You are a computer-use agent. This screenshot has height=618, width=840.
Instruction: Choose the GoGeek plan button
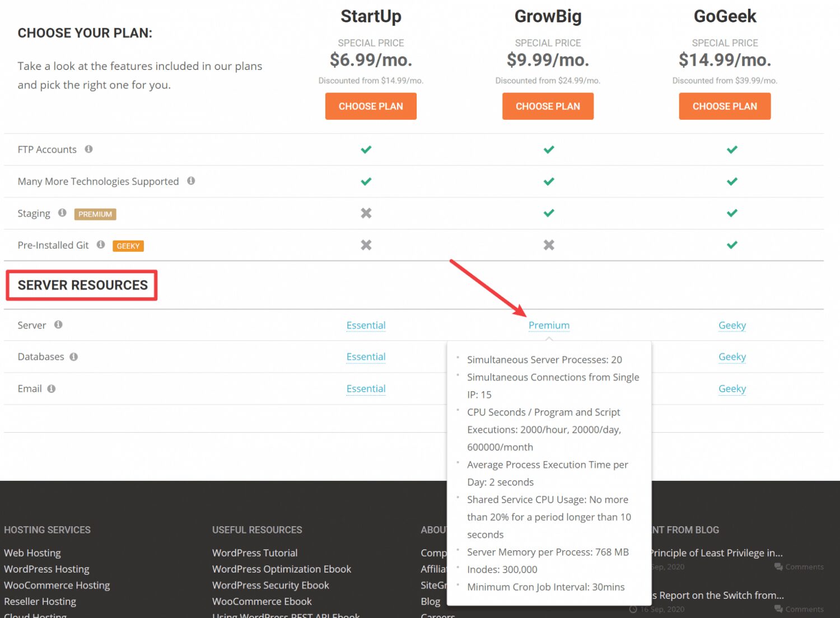click(x=725, y=106)
